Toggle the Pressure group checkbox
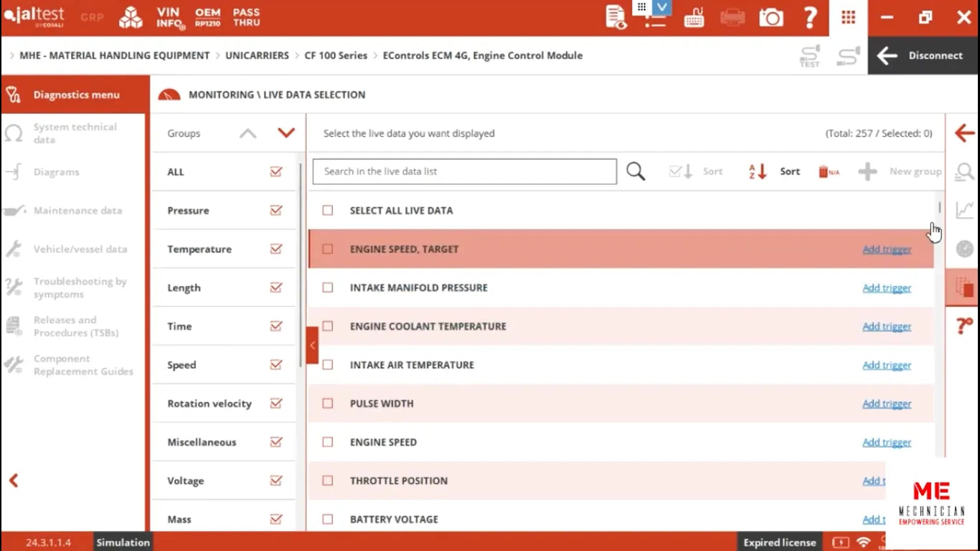The height and width of the screenshot is (551, 980). tap(276, 210)
